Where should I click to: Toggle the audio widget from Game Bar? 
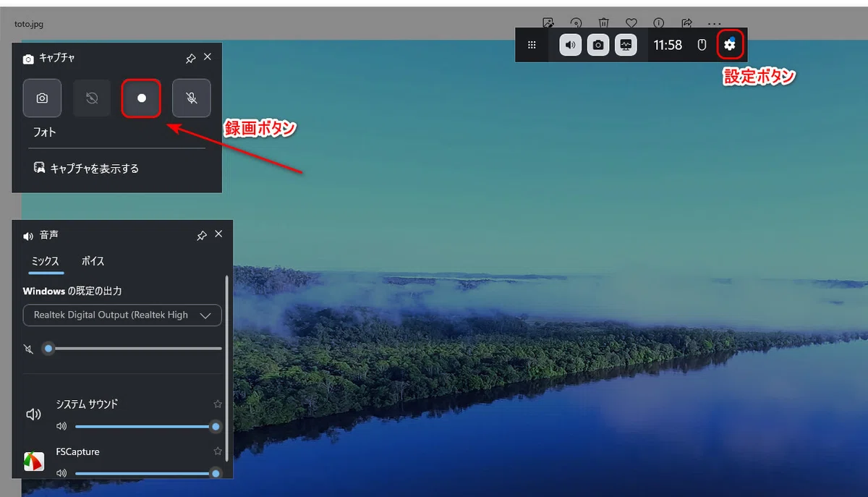(571, 45)
